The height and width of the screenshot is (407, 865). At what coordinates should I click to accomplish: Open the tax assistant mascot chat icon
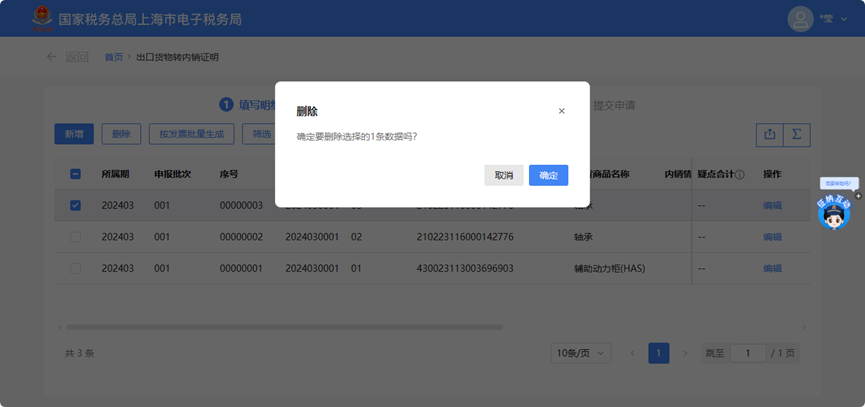pyautogui.click(x=833, y=213)
